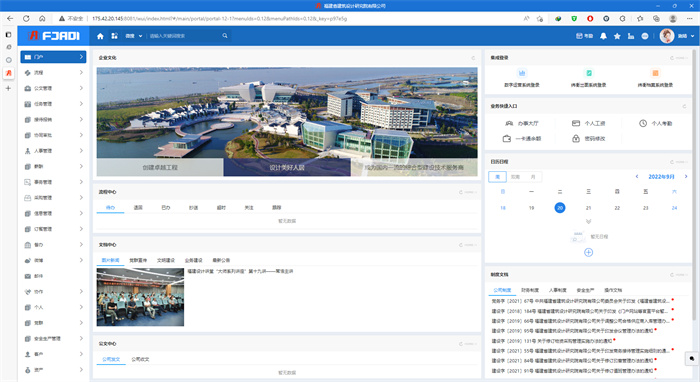Add a schedule with the circled plus

click(x=588, y=253)
